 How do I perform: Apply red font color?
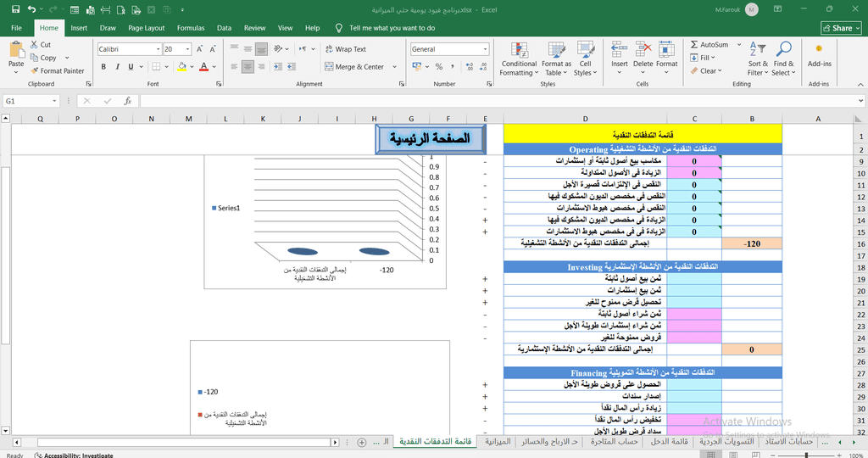pos(203,66)
